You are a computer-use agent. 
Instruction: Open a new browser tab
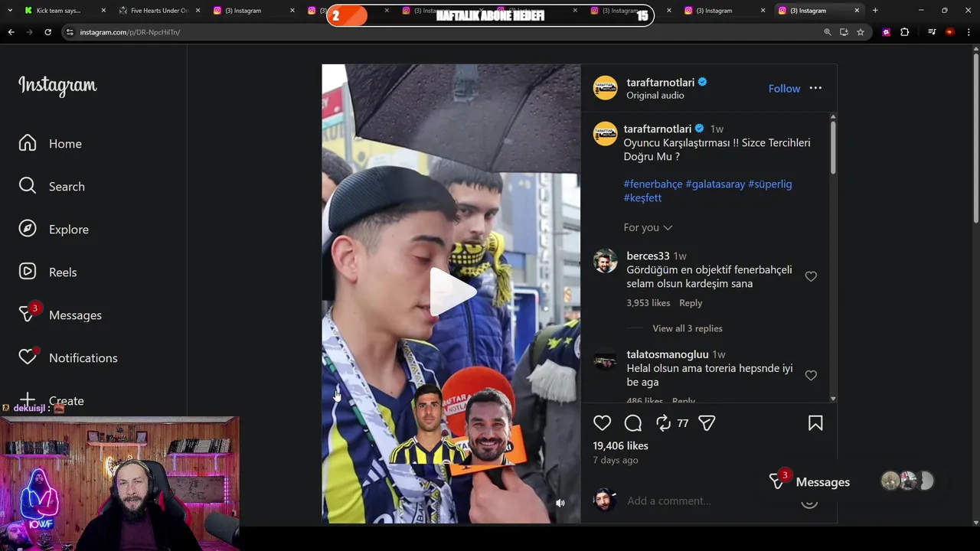(875, 11)
